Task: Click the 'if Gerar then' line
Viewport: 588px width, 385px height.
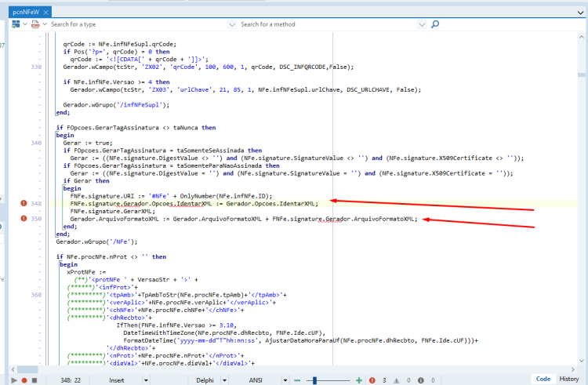Action: pyautogui.click(x=86, y=180)
